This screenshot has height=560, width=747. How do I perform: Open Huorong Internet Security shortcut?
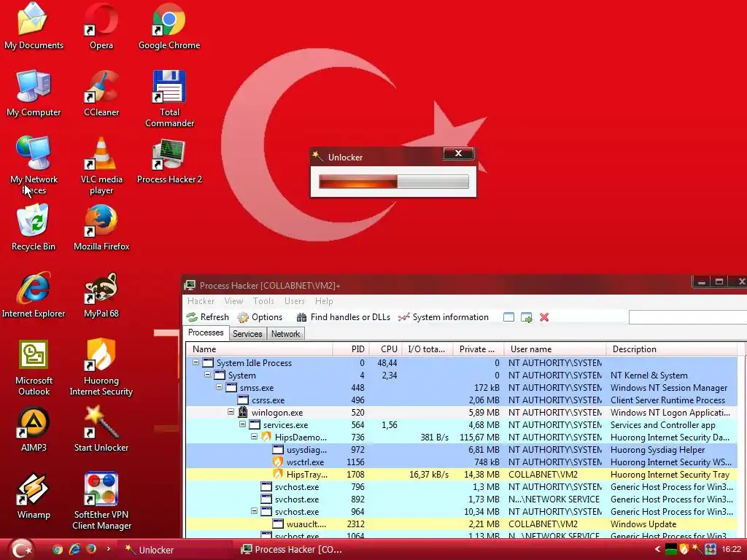[101, 367]
